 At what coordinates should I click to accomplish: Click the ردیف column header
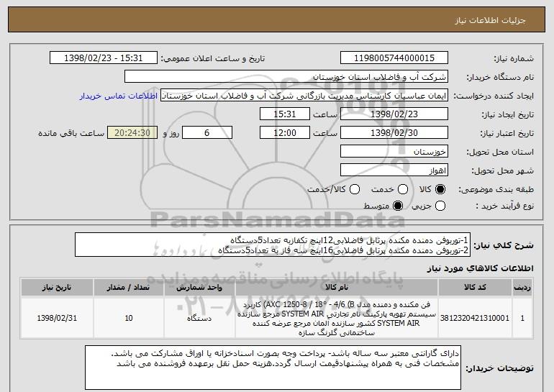[x=522, y=288]
